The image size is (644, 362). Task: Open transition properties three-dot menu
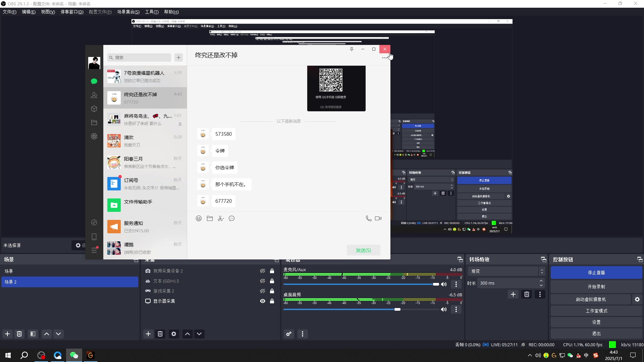[540, 294]
